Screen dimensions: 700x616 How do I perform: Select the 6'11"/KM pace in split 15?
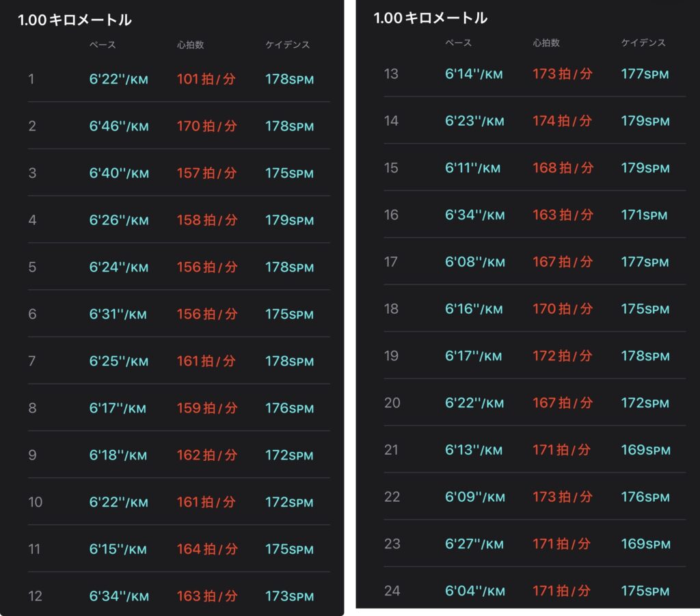click(473, 168)
